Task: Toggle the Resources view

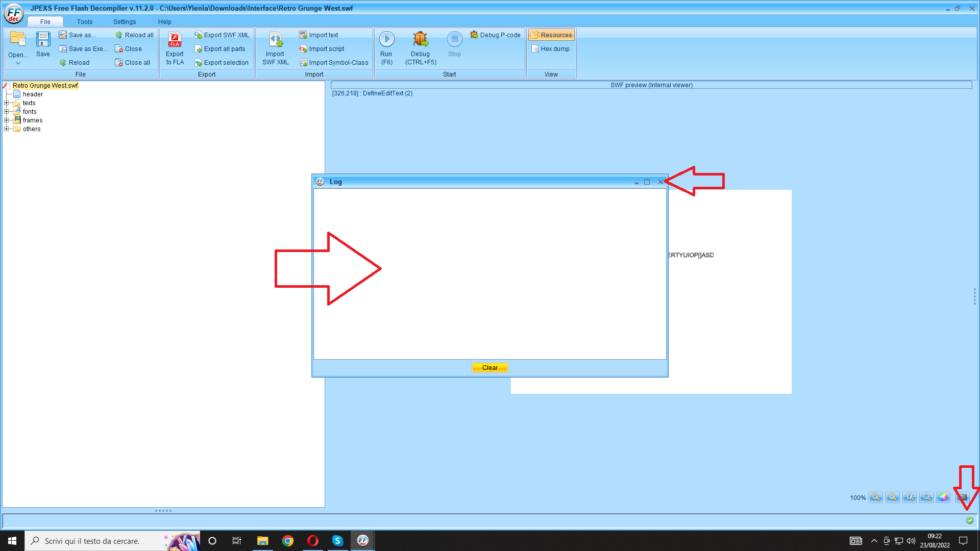Action: [x=551, y=35]
